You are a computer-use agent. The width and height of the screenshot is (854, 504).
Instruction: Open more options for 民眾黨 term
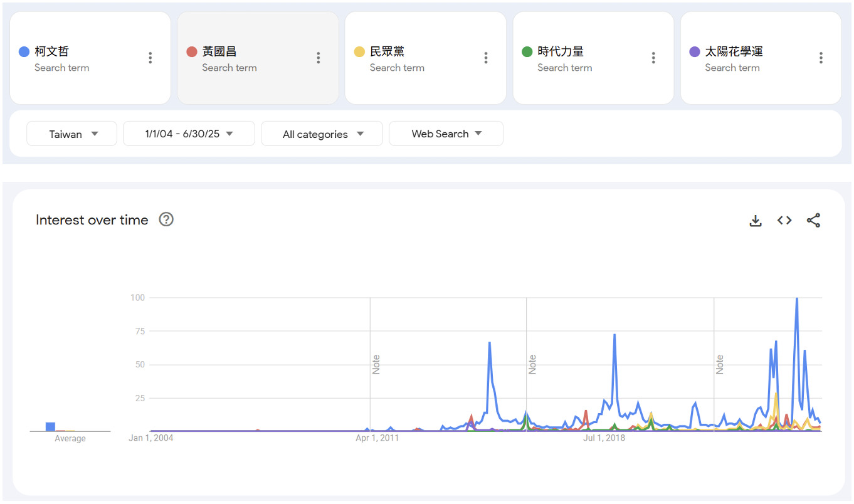coord(486,58)
